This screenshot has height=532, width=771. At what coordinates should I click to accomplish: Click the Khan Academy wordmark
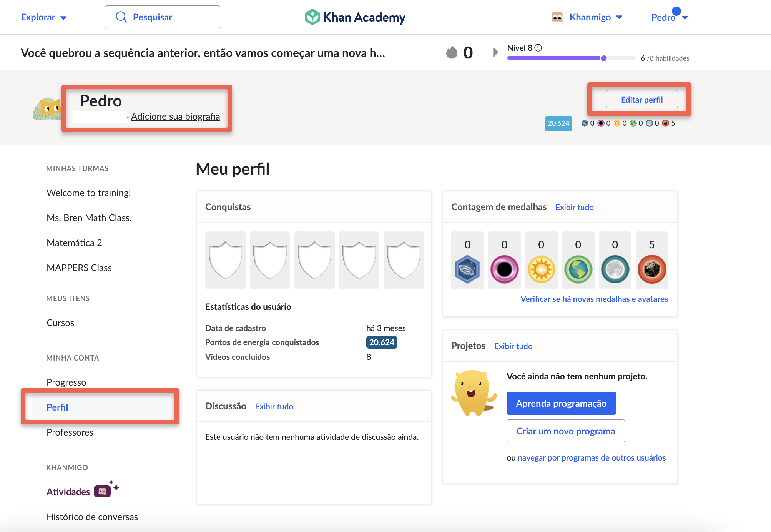pyautogui.click(x=364, y=17)
